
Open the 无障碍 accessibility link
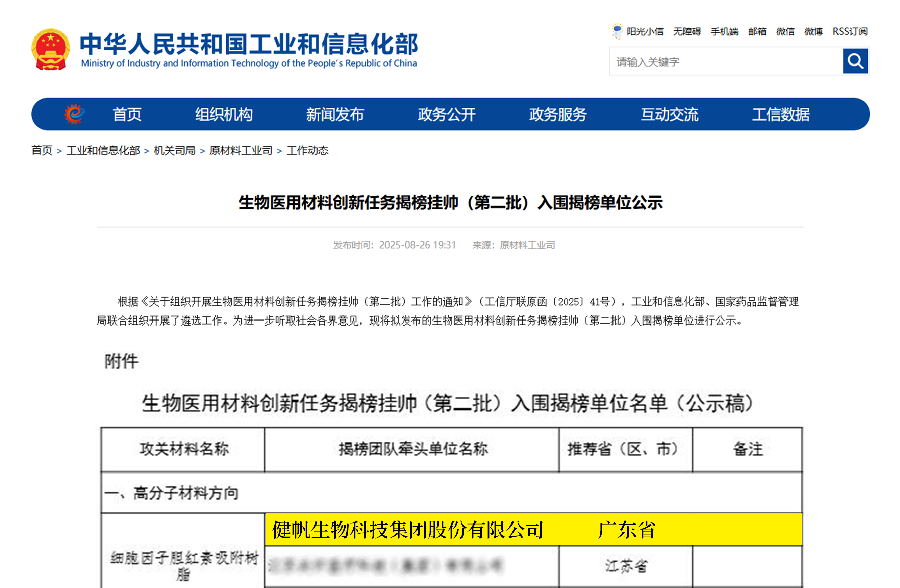(687, 31)
